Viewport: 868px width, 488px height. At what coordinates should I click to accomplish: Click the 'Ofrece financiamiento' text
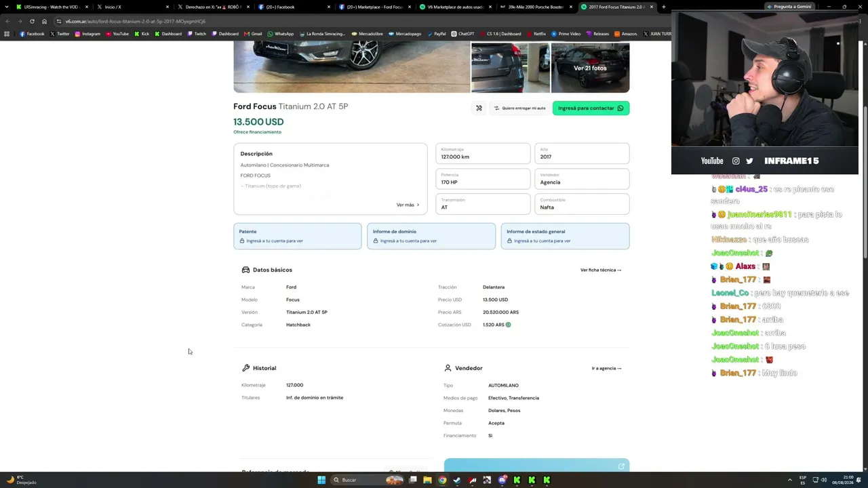[x=257, y=132]
